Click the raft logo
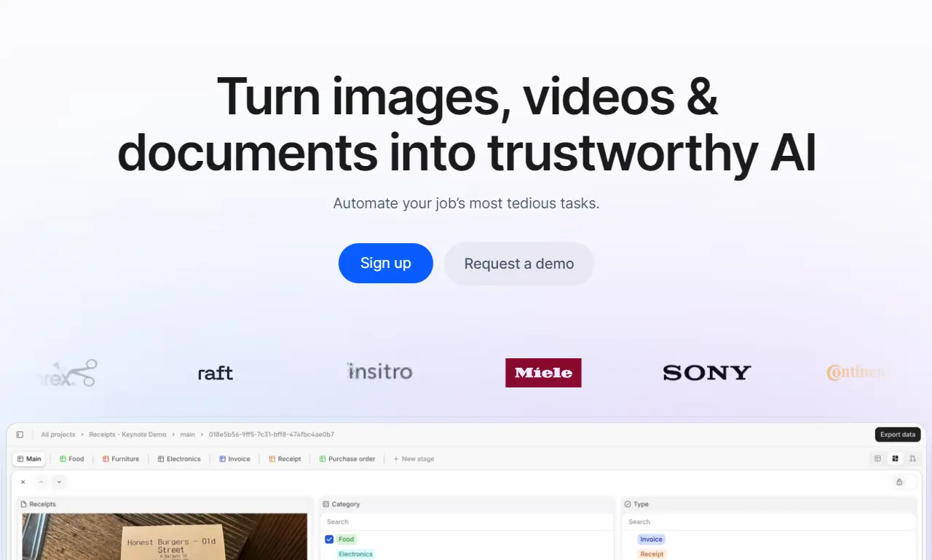Viewport: 932px width, 560px height. click(x=216, y=374)
